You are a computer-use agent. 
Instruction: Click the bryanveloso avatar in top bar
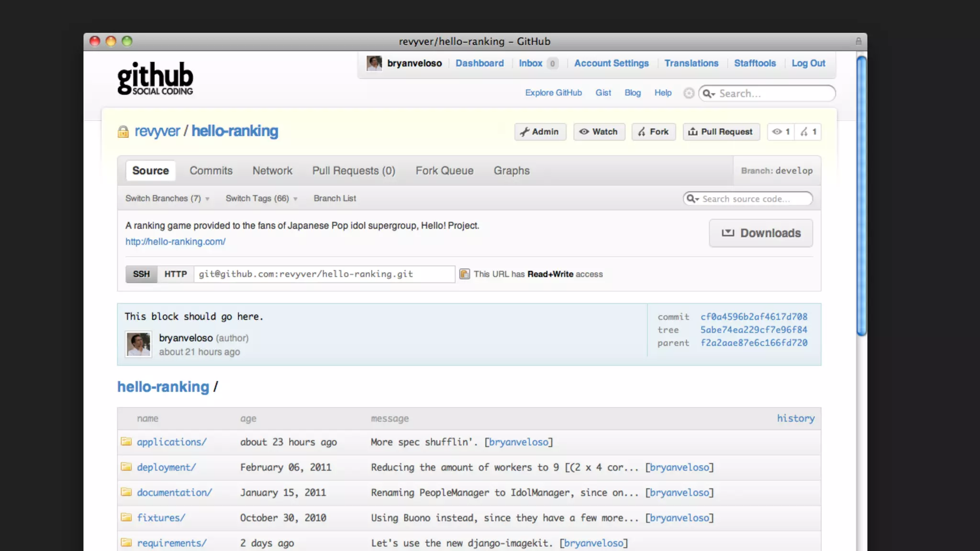point(374,63)
